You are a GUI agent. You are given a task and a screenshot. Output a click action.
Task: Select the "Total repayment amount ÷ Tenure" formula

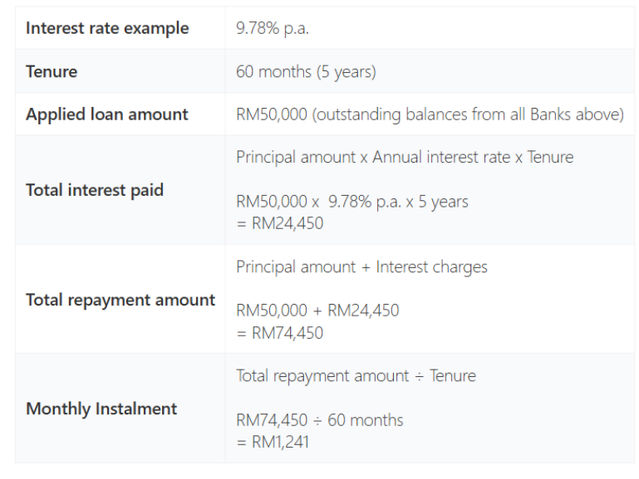point(355,376)
